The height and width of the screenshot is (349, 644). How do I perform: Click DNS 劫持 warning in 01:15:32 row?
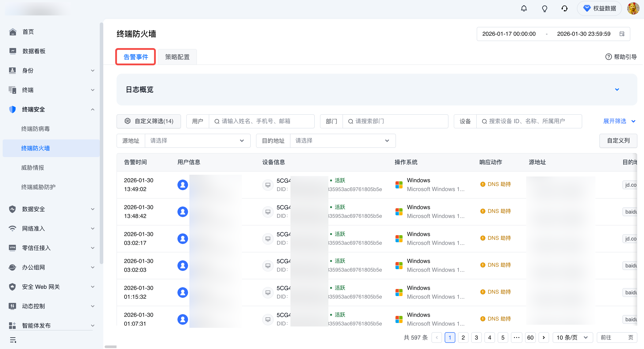495,292
